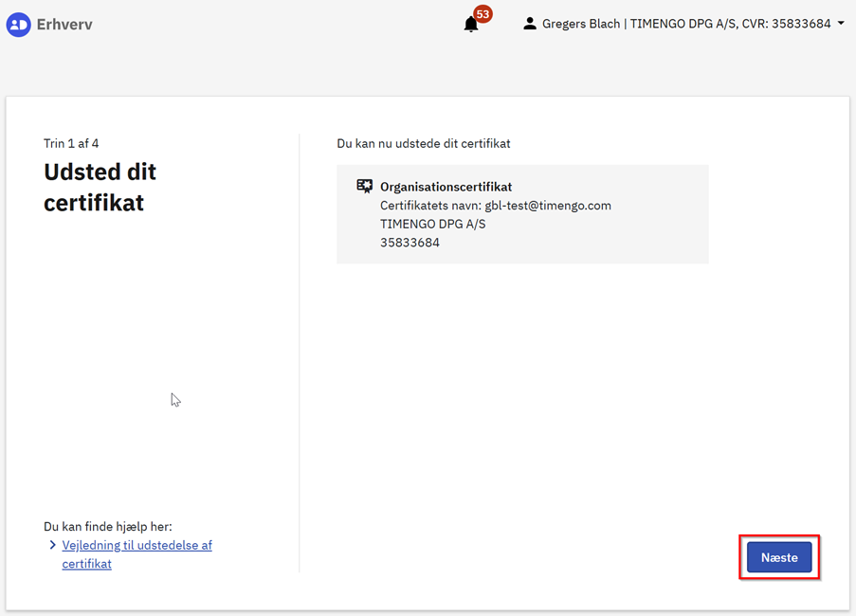Click the CVR number 35833684 in the card
The height and width of the screenshot is (616, 856).
coord(410,243)
